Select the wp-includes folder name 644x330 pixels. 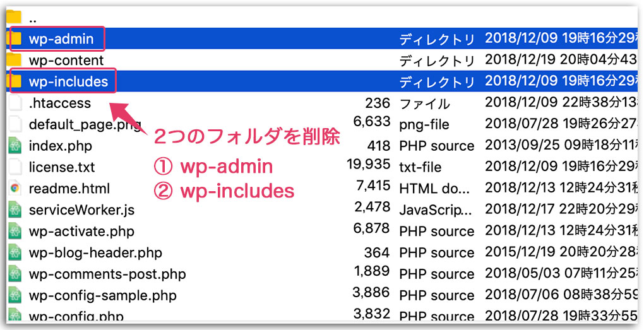click(x=68, y=81)
